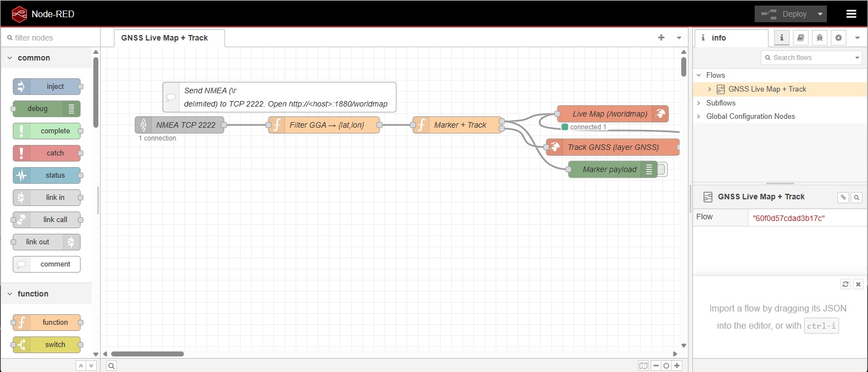868x372 pixels.
Task: Open the Deploy dropdown arrow
Action: pos(820,14)
